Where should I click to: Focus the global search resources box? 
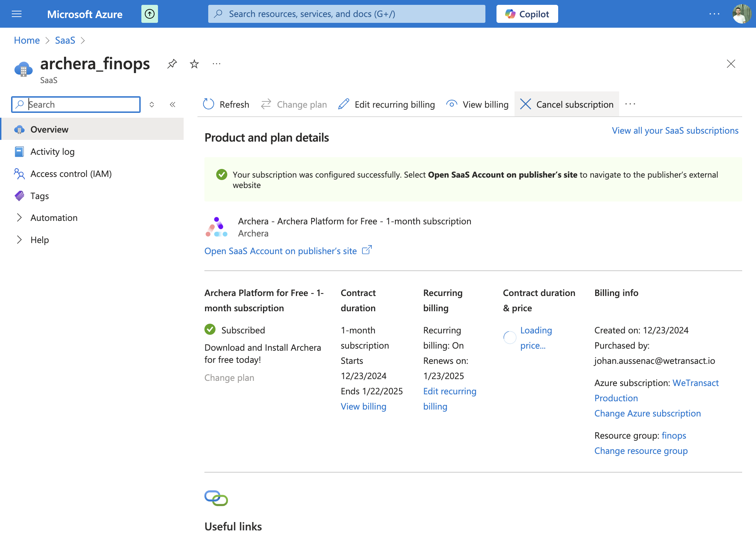point(346,14)
